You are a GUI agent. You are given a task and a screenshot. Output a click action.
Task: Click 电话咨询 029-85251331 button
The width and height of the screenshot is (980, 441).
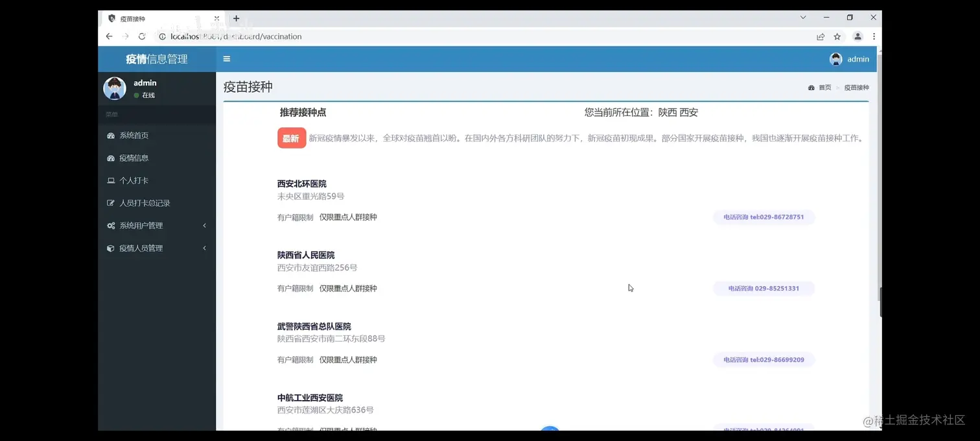tap(764, 289)
